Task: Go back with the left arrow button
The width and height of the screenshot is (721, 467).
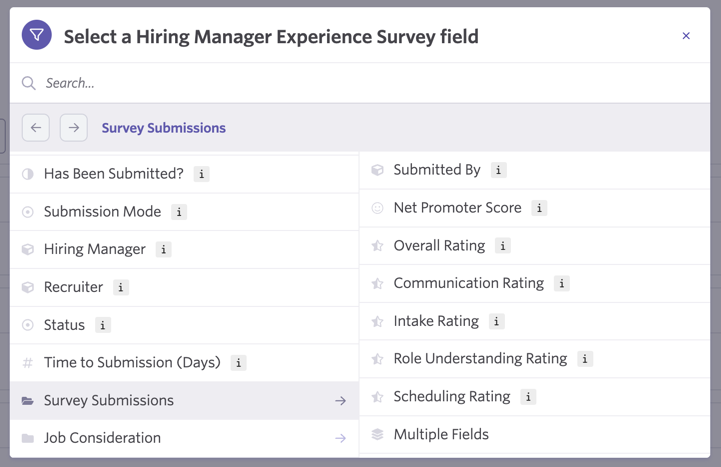Action: [x=36, y=128]
